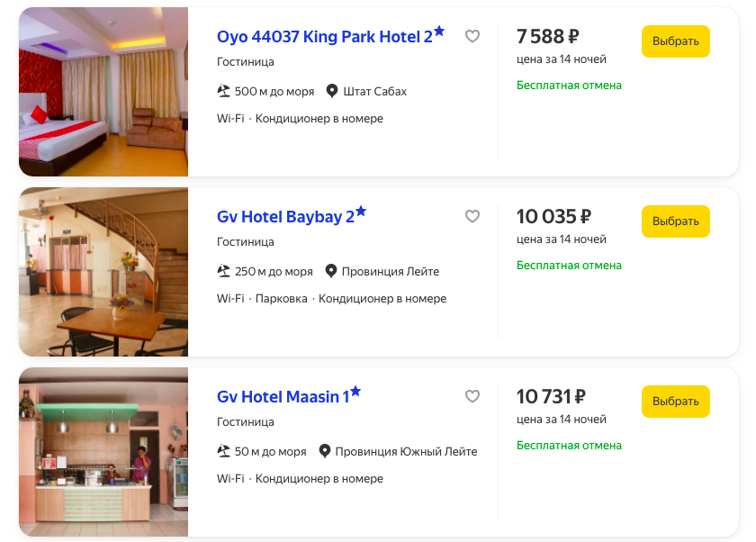Click blue star after Gv Hotel Baybay 2
This screenshot has height=542, width=756.
click(361, 211)
